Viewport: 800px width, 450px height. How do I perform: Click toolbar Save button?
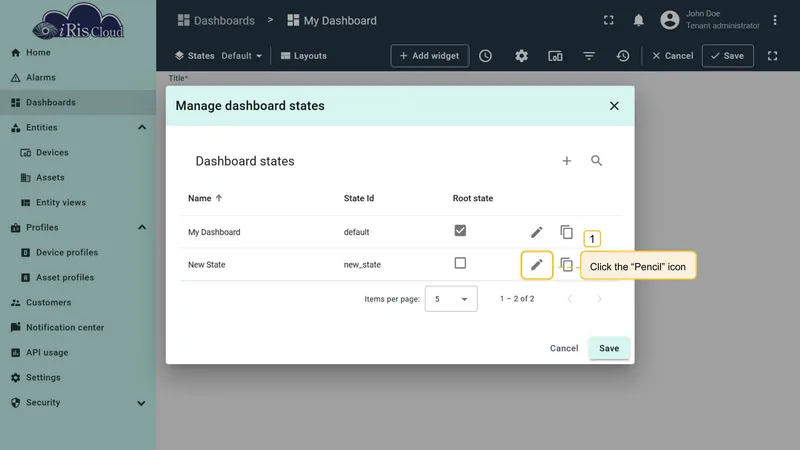728,56
